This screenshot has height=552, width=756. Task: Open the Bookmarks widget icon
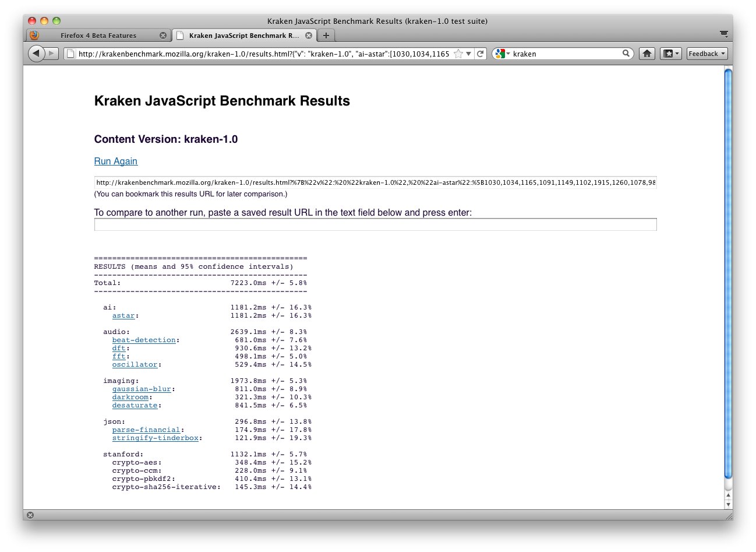667,53
